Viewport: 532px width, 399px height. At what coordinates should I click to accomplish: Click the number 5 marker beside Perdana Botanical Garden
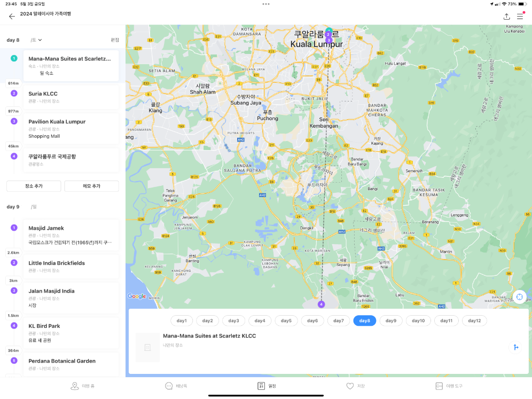point(14,361)
